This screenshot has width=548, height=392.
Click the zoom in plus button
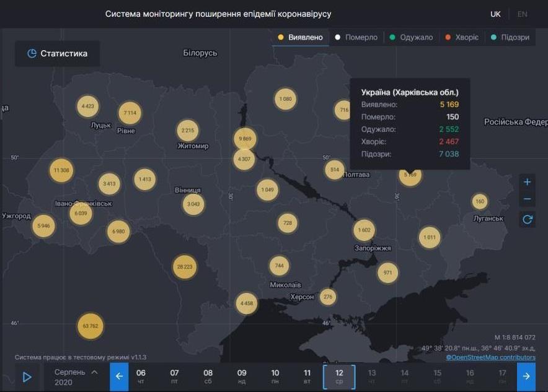pos(527,182)
